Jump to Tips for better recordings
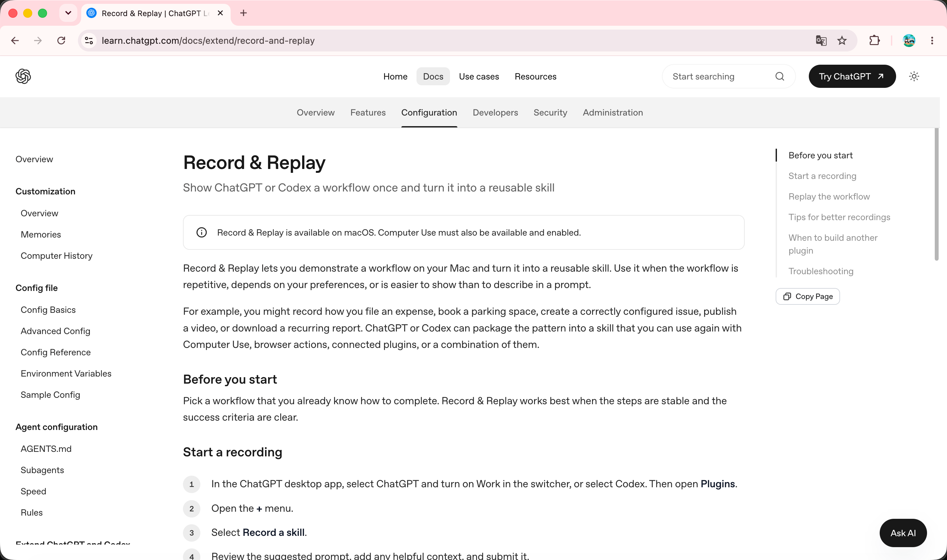 coord(839,217)
